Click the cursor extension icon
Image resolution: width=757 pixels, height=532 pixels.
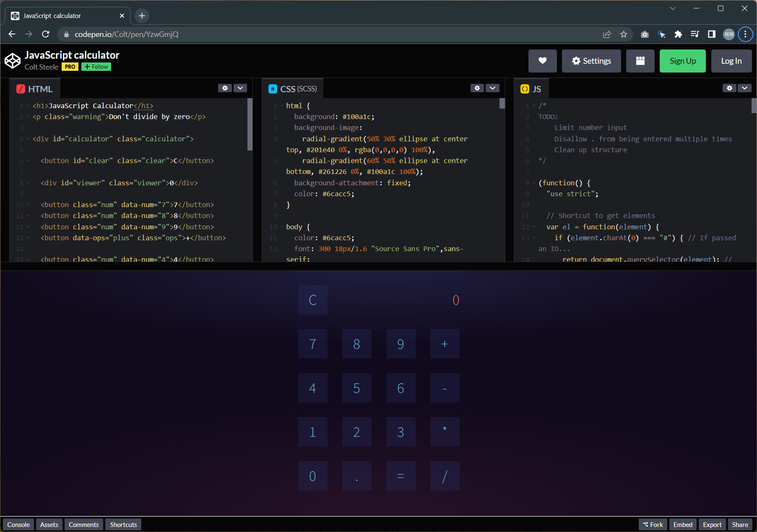661,34
